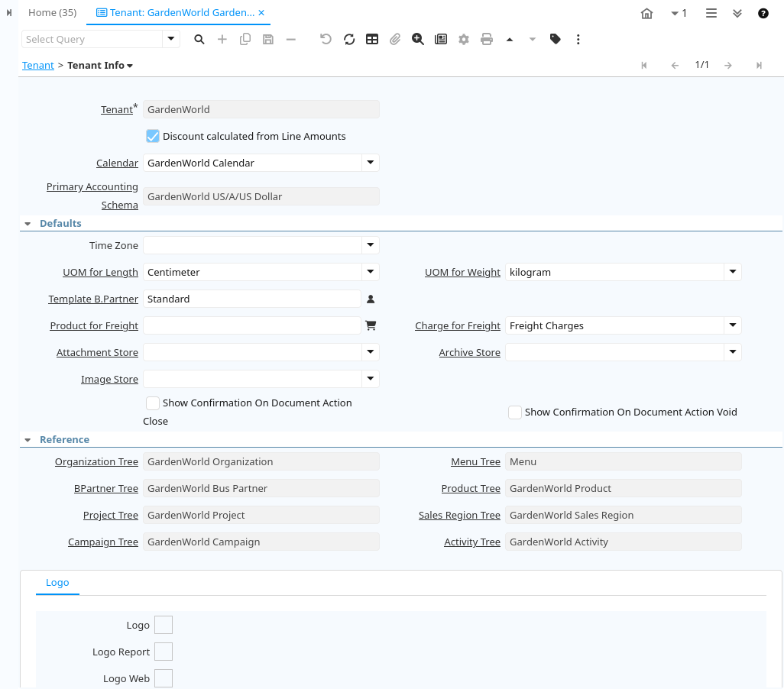Open attachments with the paperclip icon
784x689 pixels.
tap(395, 40)
